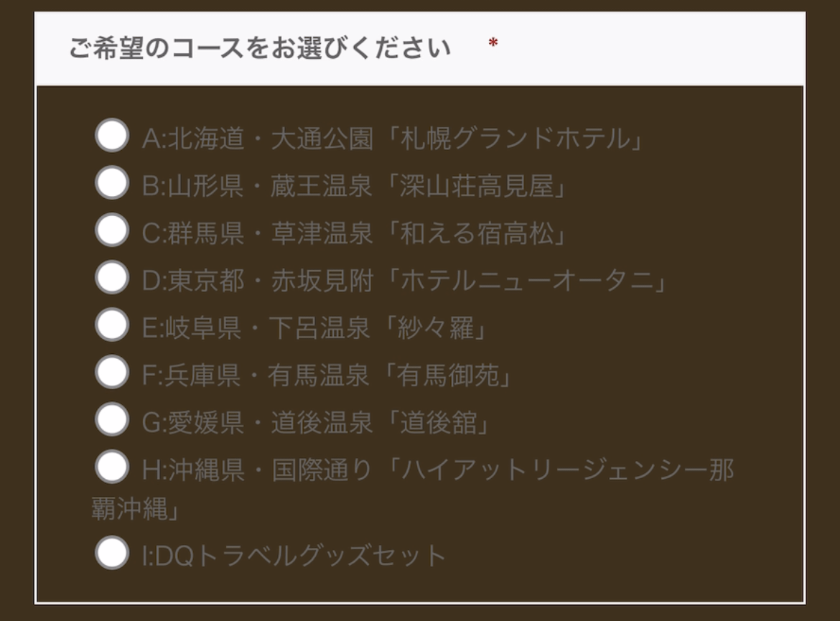This screenshot has height=621, width=840.
Task: Select option E: 岐阜県・下呂温泉 radio button
Action: pyautogui.click(x=111, y=327)
